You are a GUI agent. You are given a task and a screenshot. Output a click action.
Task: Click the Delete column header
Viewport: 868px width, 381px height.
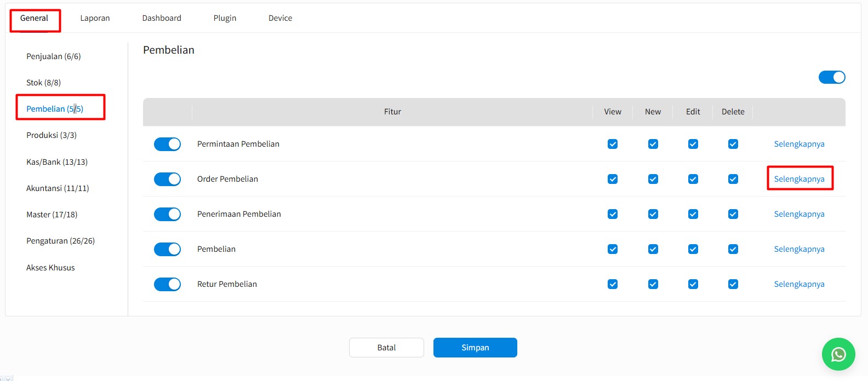(x=733, y=112)
